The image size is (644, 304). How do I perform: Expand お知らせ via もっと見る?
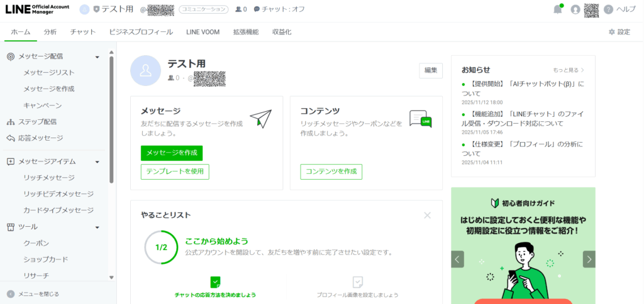[x=569, y=70]
